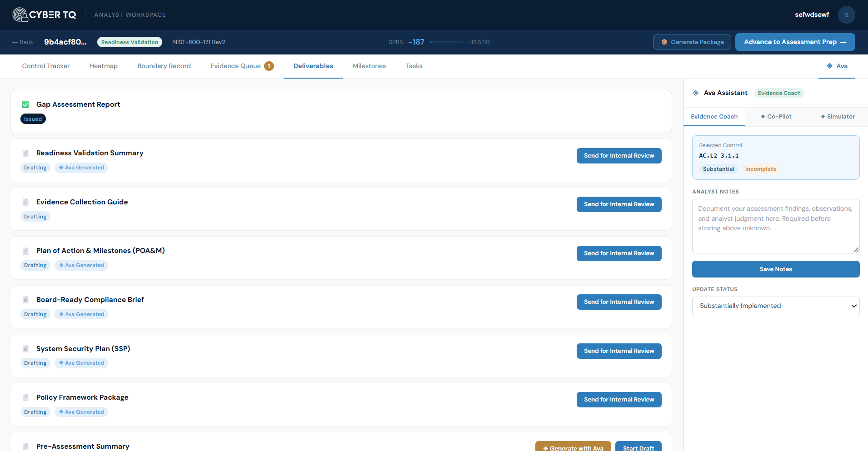This screenshot has height=451, width=868.
Task: Click the Ava diamond icon on the Ava tab
Action: [x=829, y=66]
